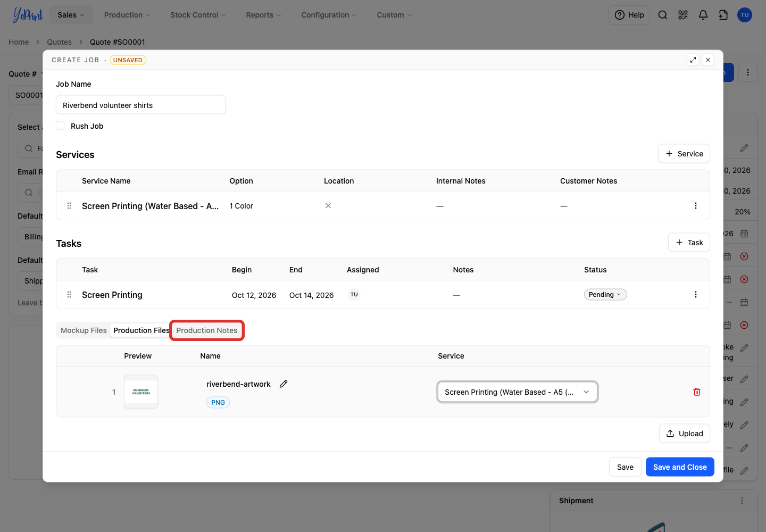Open the service dropdown for riverbend-artwork
This screenshot has height=532, width=766.
(x=518, y=392)
